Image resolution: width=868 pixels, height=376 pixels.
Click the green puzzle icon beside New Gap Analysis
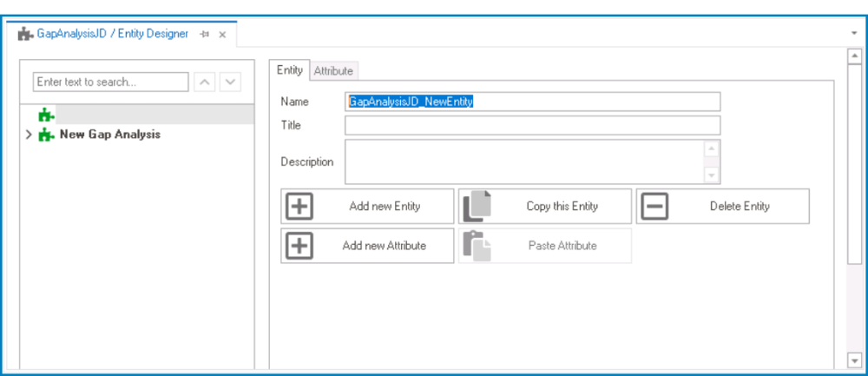pos(47,135)
